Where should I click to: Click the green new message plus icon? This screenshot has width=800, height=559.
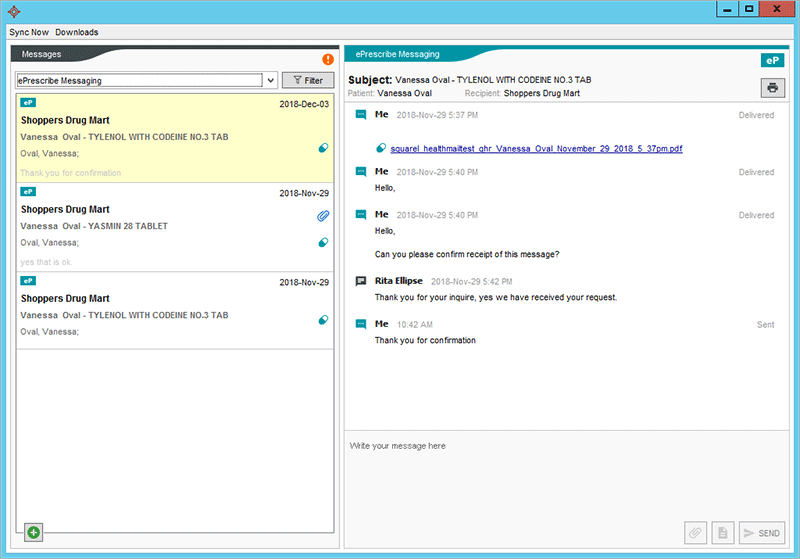pos(33,532)
